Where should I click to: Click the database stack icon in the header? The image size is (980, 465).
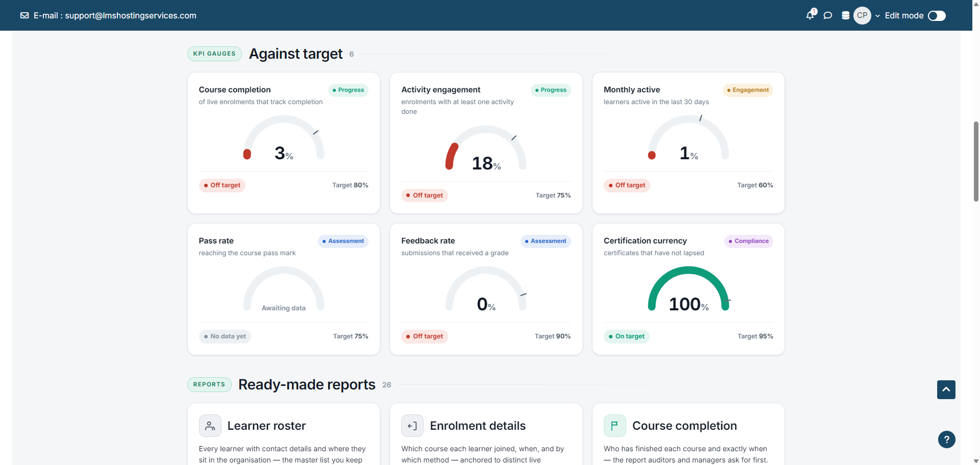tap(846, 15)
